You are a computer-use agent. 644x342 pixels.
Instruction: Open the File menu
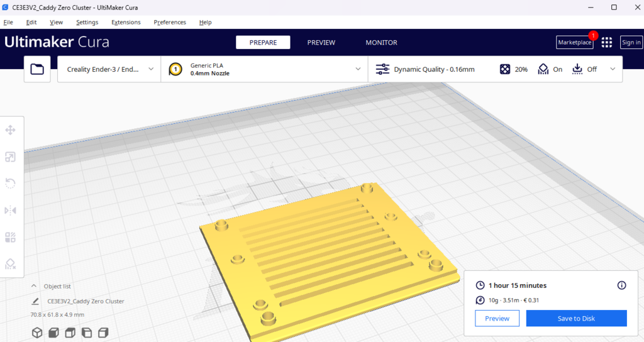click(x=8, y=22)
